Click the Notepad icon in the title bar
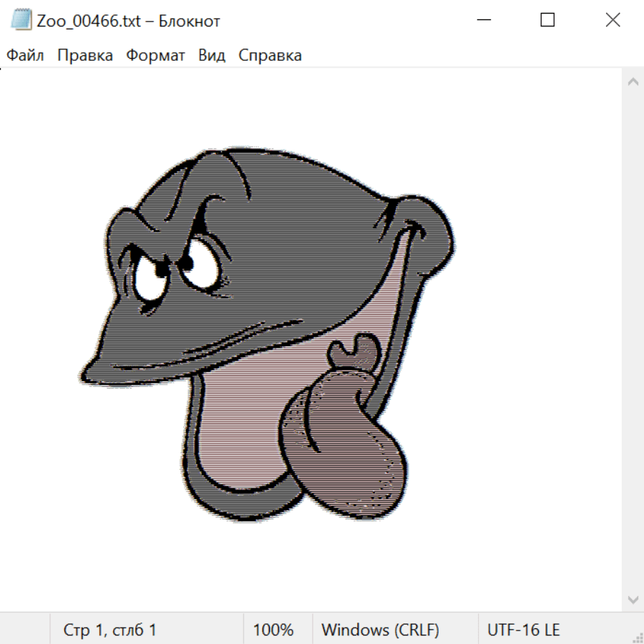 point(21,20)
